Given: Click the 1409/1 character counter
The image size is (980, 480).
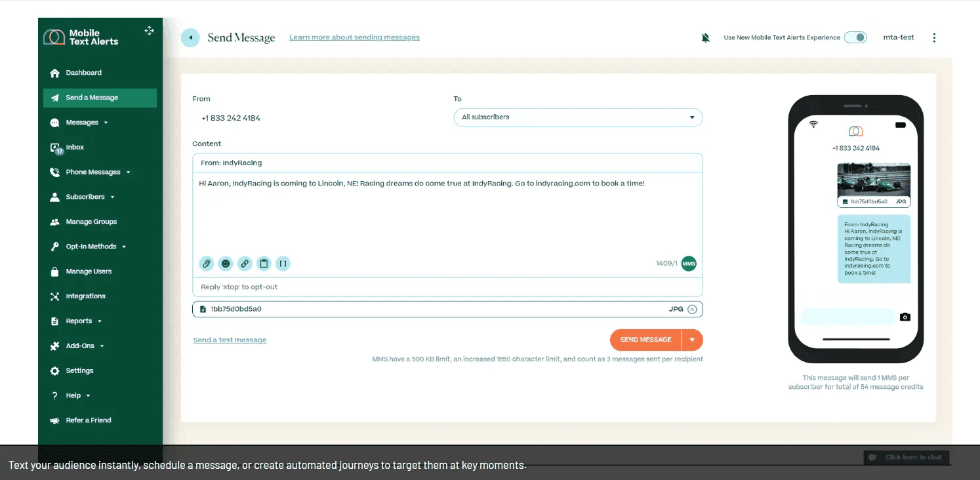Looking at the screenshot, I should click(x=666, y=264).
